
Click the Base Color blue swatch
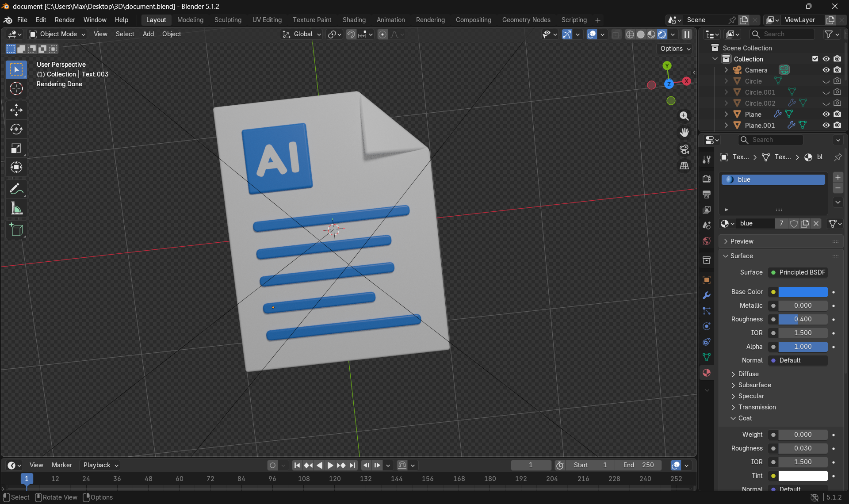(x=803, y=292)
